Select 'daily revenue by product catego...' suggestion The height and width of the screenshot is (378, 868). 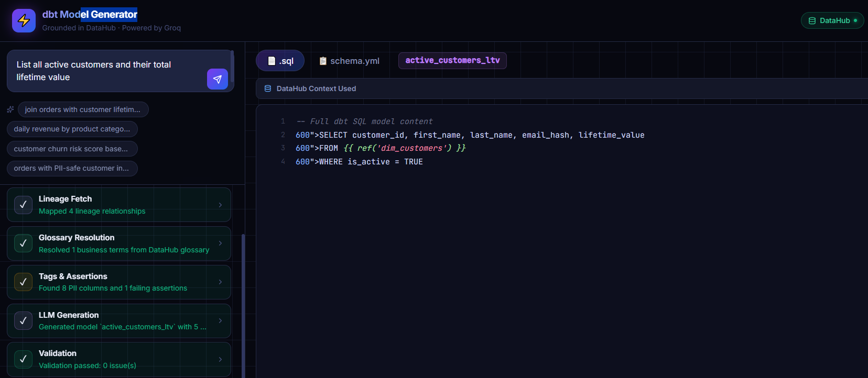[x=72, y=129]
